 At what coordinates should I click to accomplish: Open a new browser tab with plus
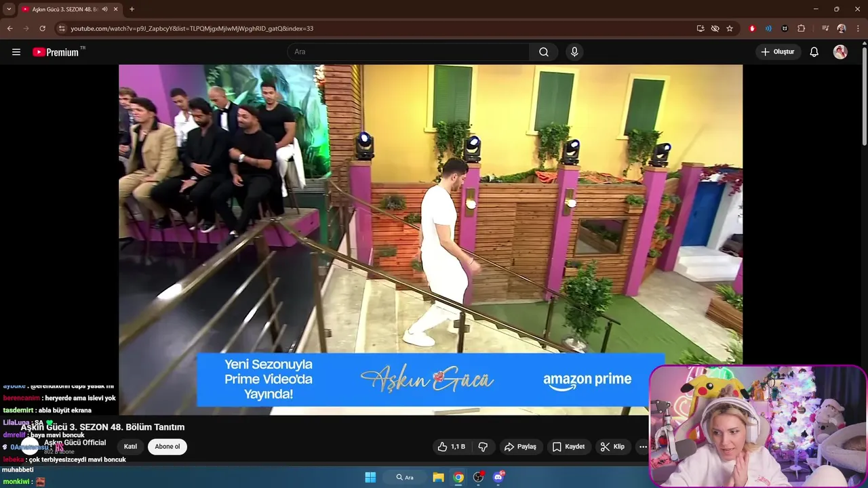(132, 9)
